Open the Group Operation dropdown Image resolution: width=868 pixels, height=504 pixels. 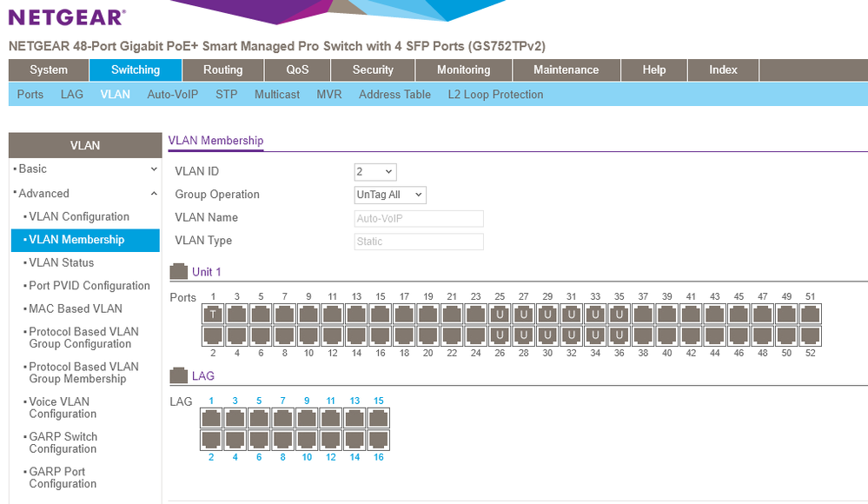coord(390,195)
